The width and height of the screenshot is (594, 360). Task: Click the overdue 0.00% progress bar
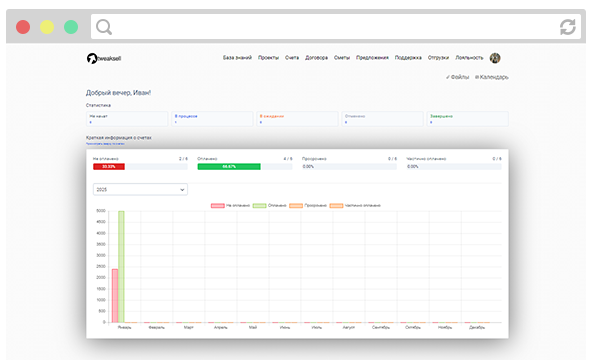tap(349, 167)
